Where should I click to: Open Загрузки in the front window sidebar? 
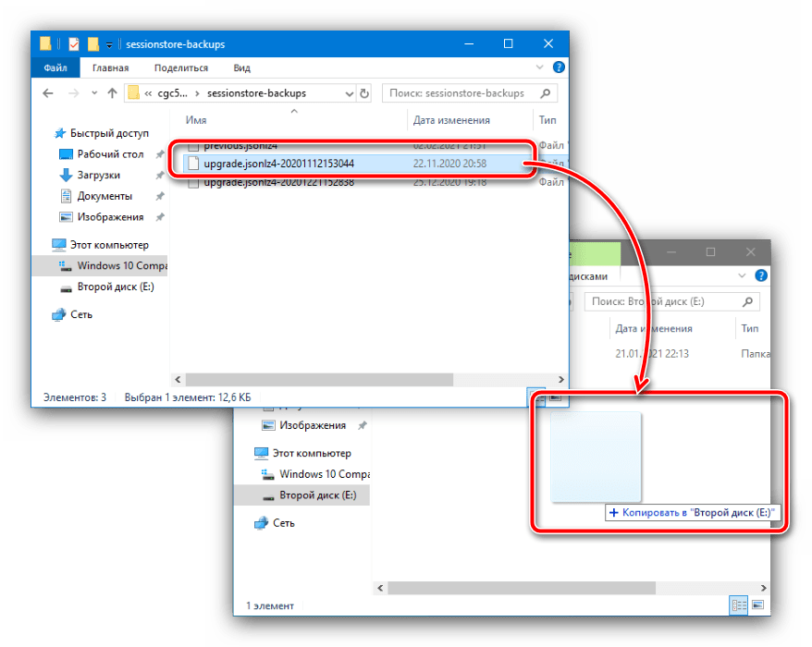coord(98,175)
